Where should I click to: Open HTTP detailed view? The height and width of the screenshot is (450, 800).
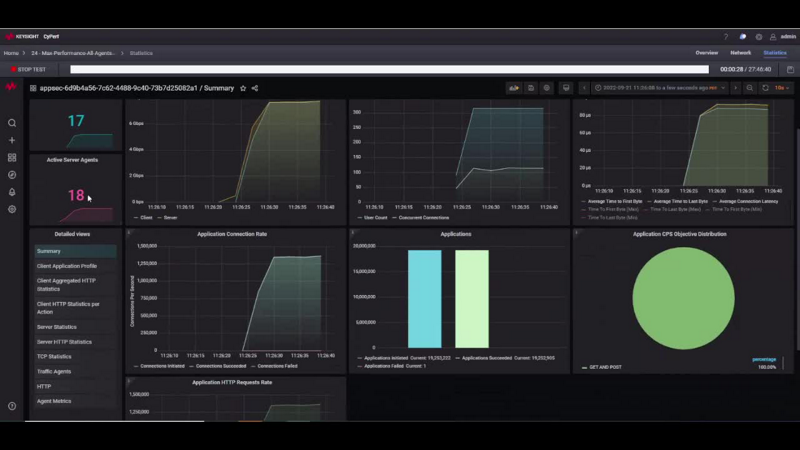pyautogui.click(x=76, y=386)
